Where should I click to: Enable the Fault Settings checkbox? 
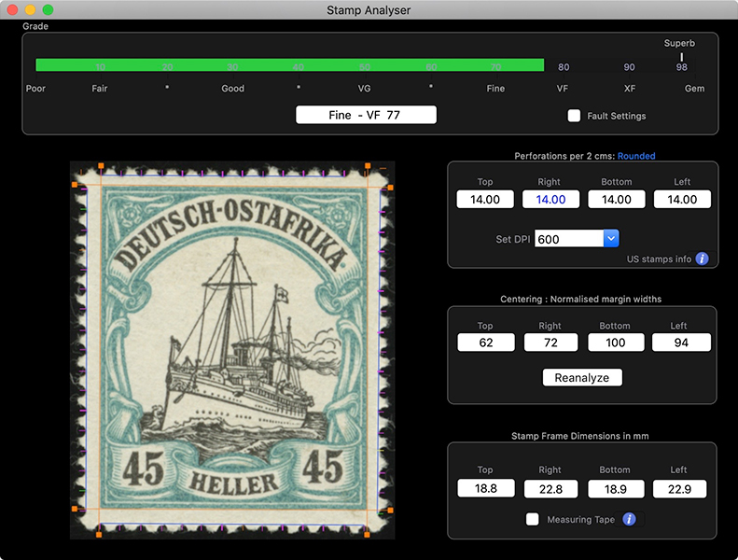pos(574,116)
